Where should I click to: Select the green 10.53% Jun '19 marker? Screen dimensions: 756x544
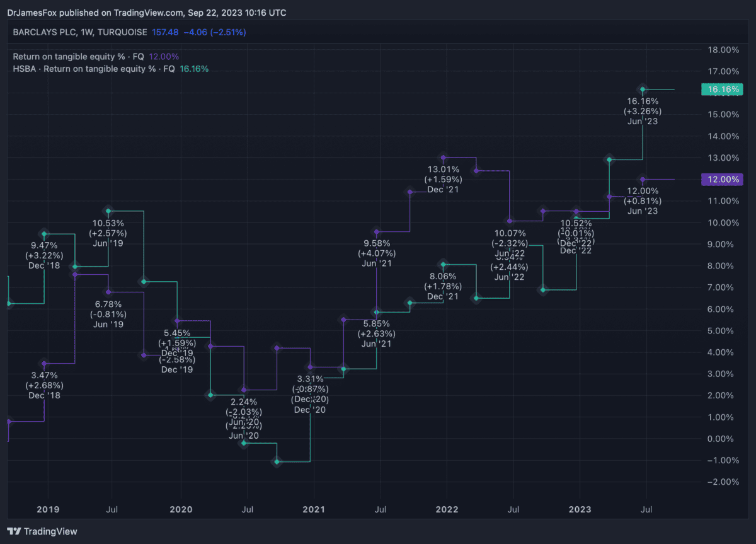(108, 211)
